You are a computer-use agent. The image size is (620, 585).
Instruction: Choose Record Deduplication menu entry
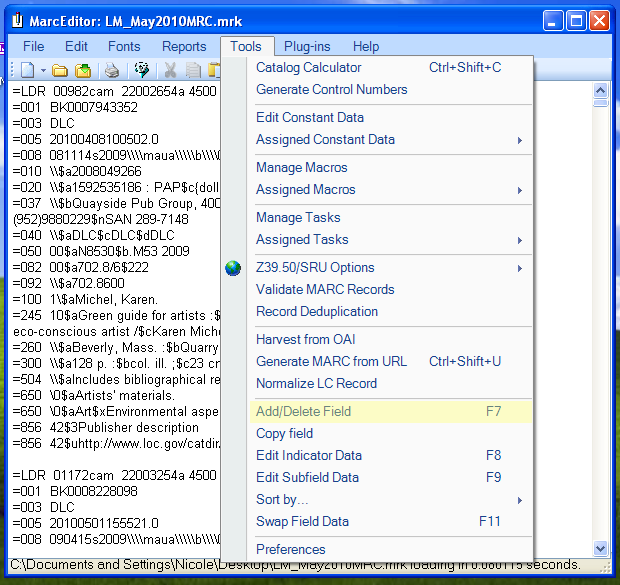pyautogui.click(x=317, y=312)
